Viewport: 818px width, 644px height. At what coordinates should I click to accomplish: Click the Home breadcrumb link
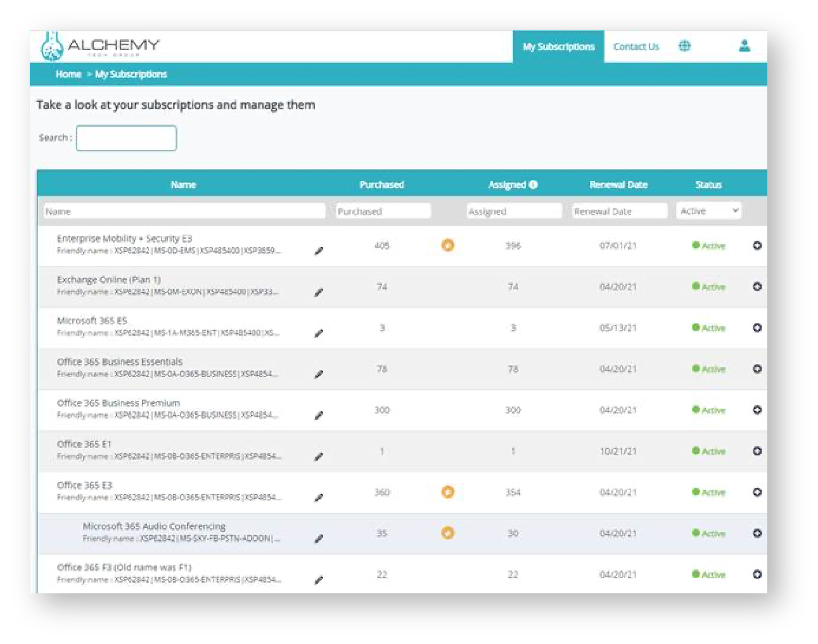[x=68, y=74]
